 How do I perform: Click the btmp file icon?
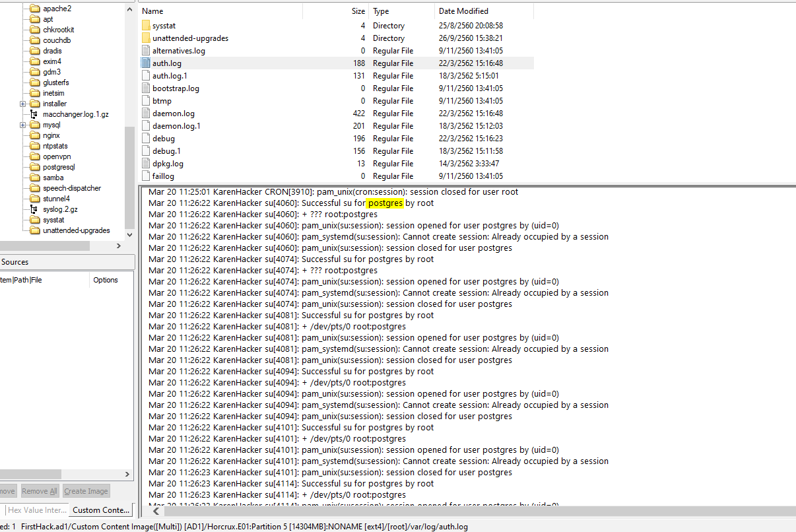(147, 100)
